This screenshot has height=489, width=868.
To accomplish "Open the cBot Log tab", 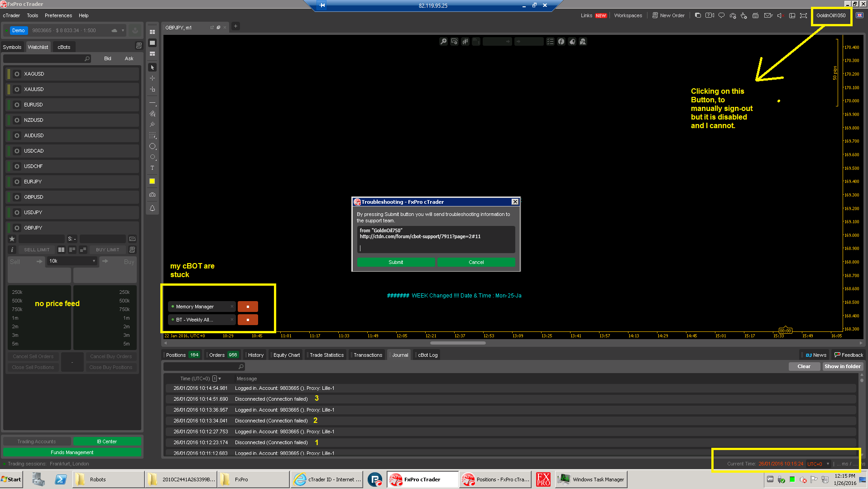I will tap(427, 355).
